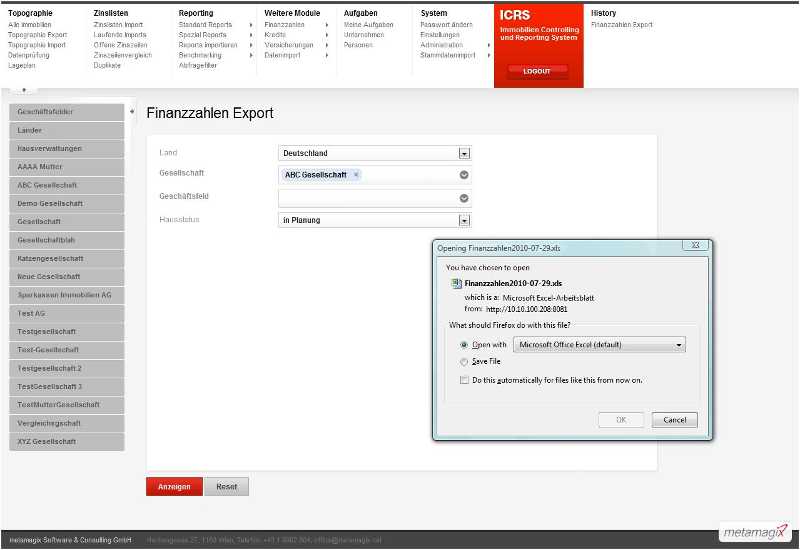Image resolution: width=800 pixels, height=550 pixels.
Task: Select Länder in the sidebar
Action: (66, 130)
